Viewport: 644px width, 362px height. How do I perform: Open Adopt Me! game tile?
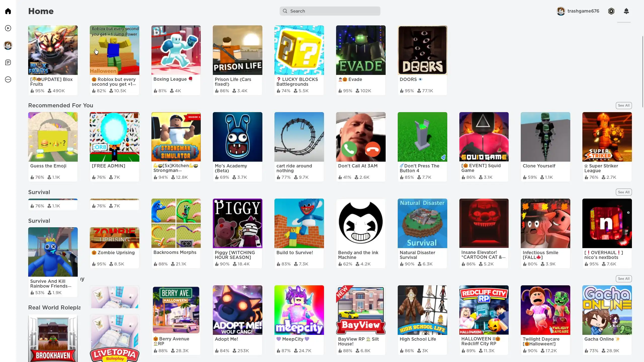pyautogui.click(x=237, y=320)
